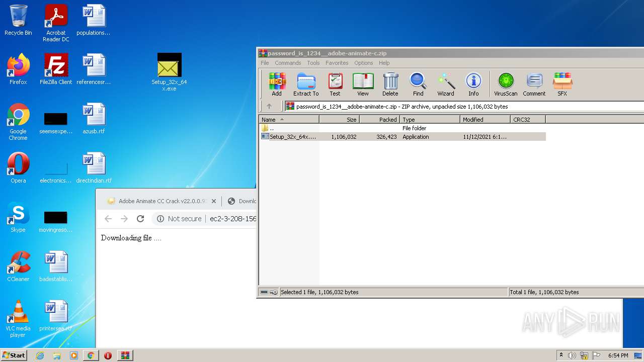Open the Find tool in WinRAR
The image size is (644, 362).
tap(418, 84)
